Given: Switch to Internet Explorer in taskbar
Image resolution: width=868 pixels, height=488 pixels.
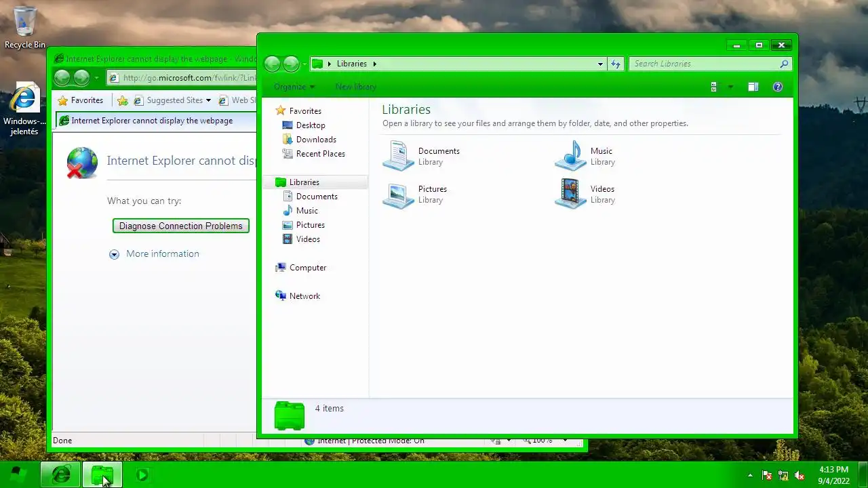Looking at the screenshot, I should (x=60, y=475).
